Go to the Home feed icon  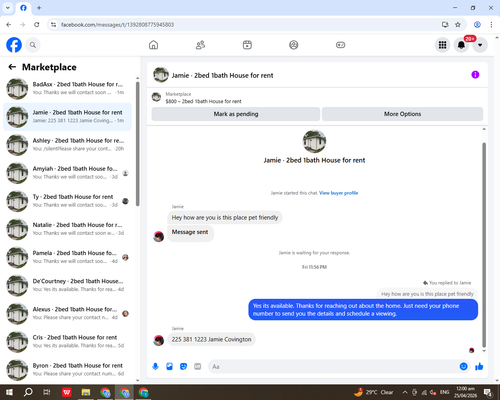153,45
